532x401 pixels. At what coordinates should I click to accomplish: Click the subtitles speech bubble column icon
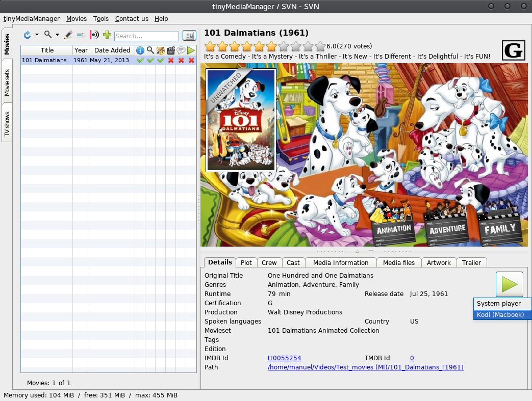pyautogui.click(x=181, y=50)
